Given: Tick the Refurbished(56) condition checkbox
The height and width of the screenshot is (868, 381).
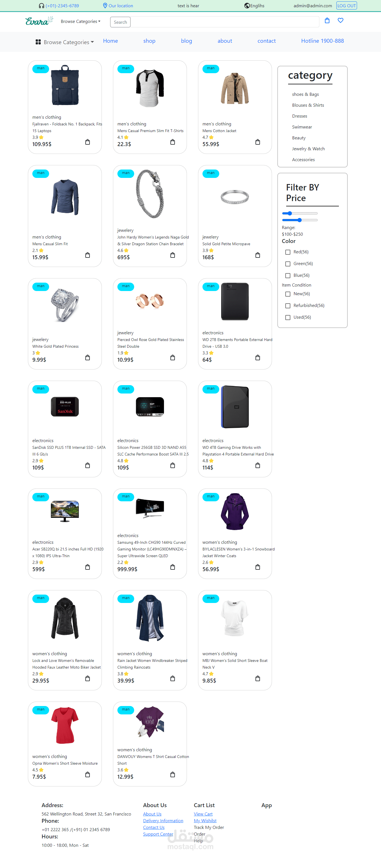Looking at the screenshot, I should [x=288, y=306].
